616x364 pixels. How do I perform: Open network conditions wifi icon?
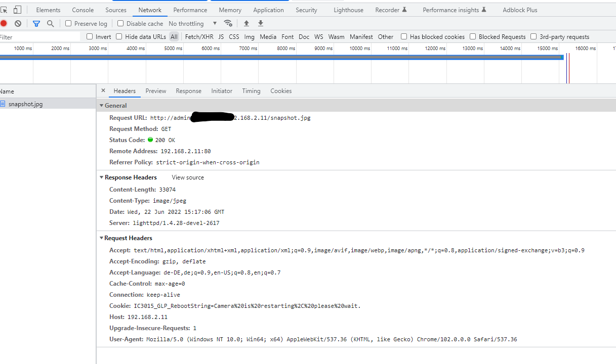[228, 23]
